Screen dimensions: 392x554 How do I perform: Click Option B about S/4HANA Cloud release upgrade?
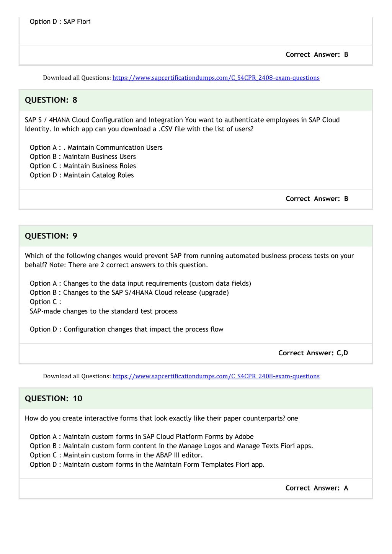(129, 293)
